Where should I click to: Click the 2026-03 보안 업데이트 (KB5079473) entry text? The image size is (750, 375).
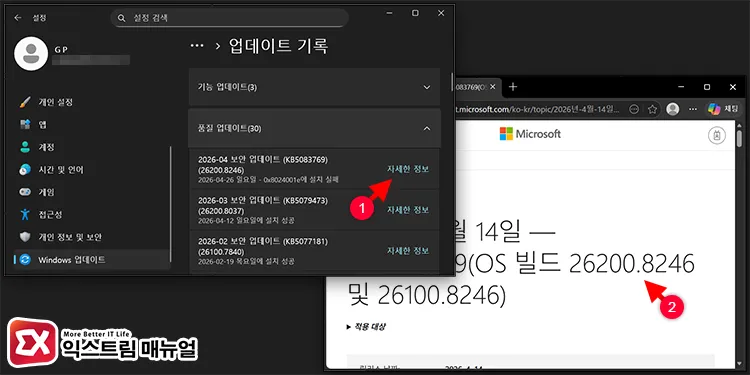(x=263, y=205)
